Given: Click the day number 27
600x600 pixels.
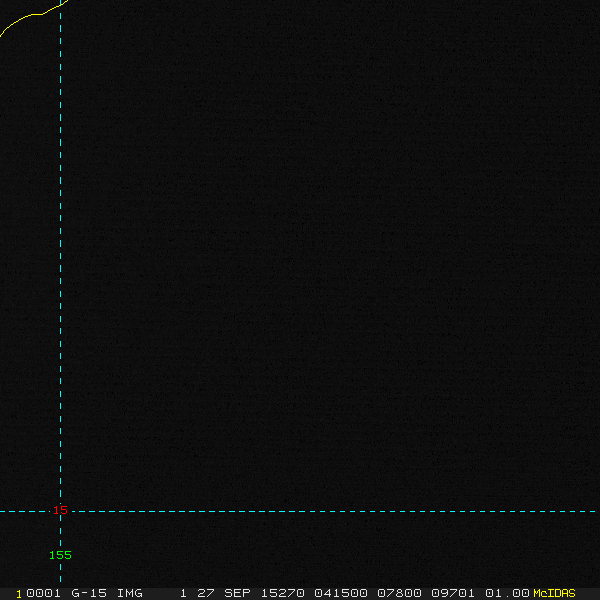Looking at the screenshot, I should 205,593.
